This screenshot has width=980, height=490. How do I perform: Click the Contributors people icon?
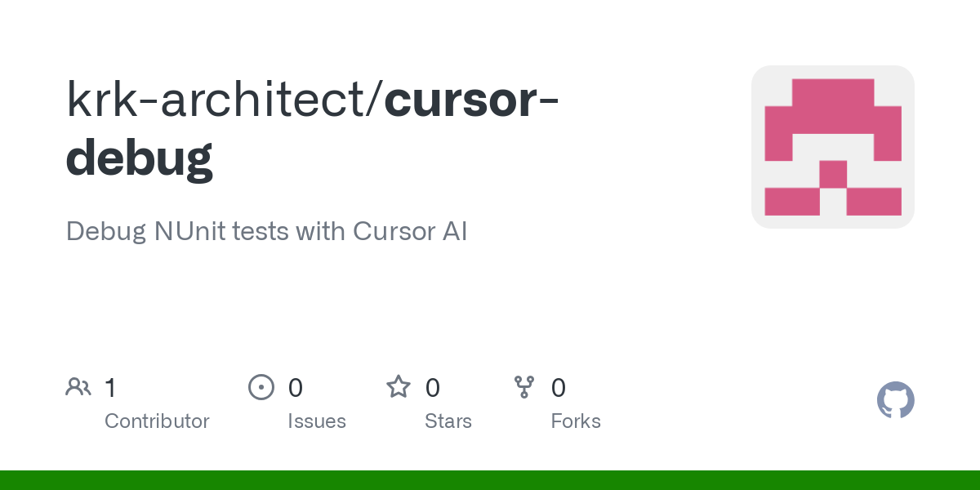78,387
